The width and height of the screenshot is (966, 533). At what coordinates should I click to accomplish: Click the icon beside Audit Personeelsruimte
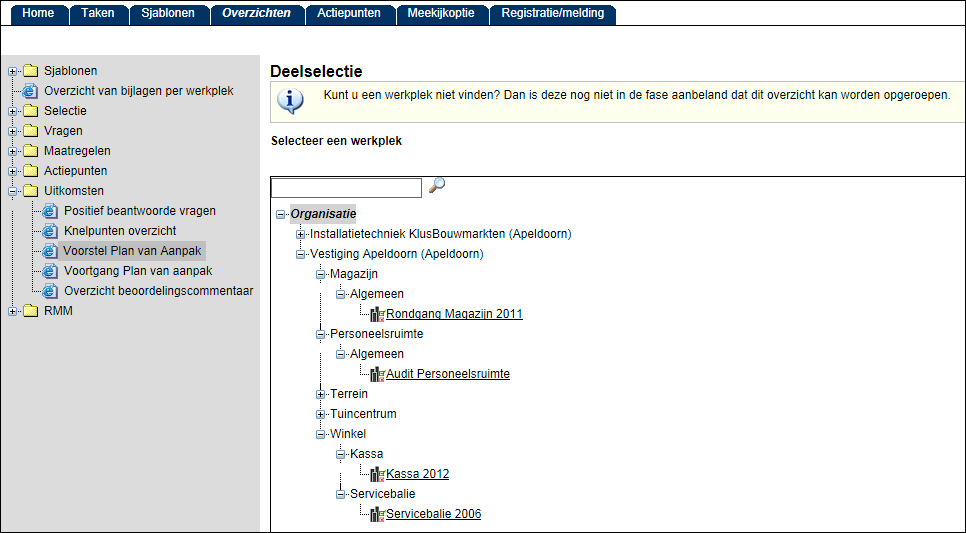click(x=378, y=374)
